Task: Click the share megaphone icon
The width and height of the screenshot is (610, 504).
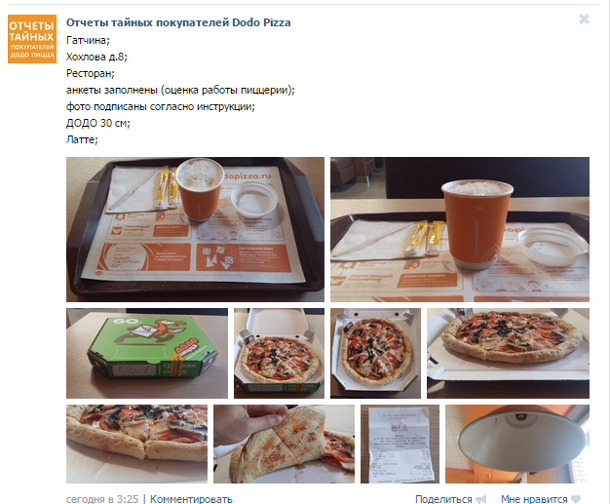Action: click(481, 499)
